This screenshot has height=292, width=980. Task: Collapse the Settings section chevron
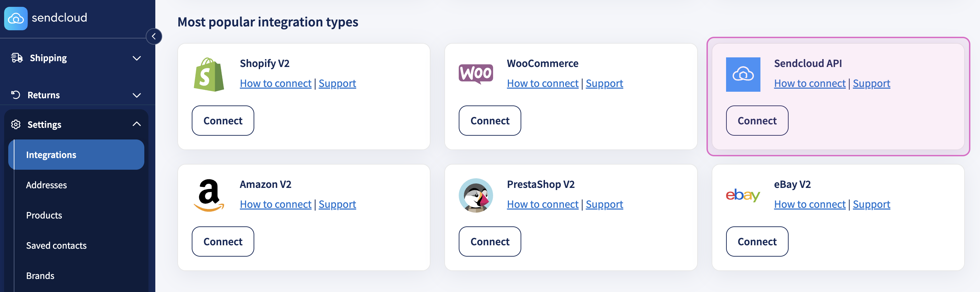(x=136, y=124)
